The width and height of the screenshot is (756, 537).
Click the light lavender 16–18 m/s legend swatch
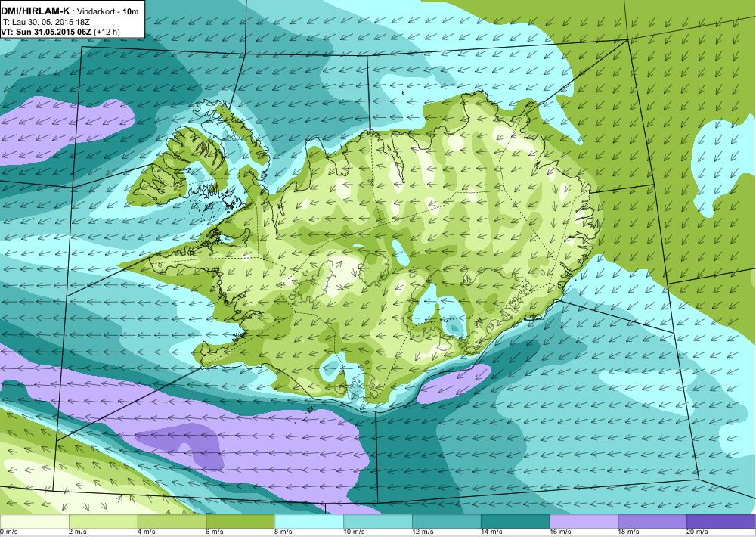(x=584, y=521)
